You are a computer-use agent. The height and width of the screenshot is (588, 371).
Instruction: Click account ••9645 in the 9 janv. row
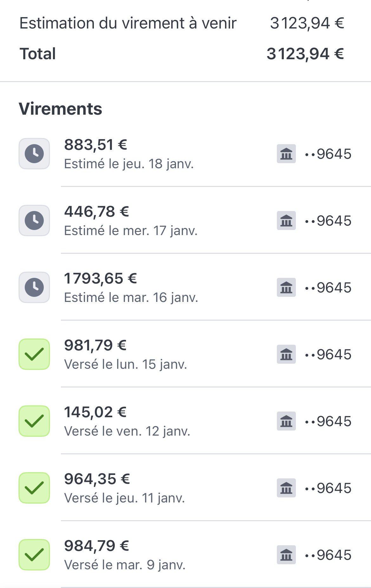click(x=328, y=555)
